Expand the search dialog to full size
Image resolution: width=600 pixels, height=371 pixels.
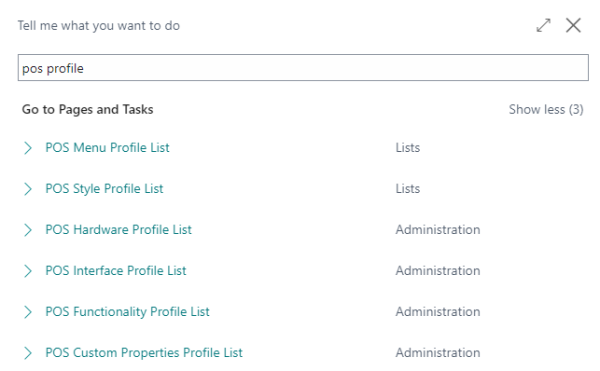coord(543,26)
